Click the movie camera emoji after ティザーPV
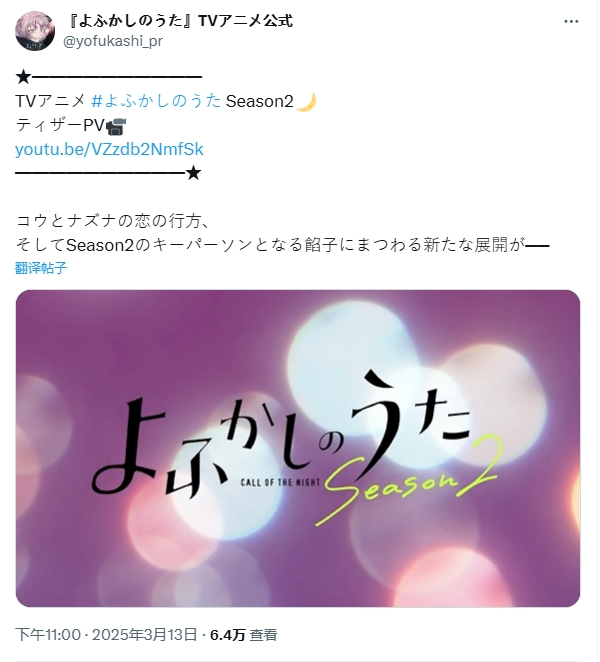Viewport: 600px width, 662px height. pos(116,126)
